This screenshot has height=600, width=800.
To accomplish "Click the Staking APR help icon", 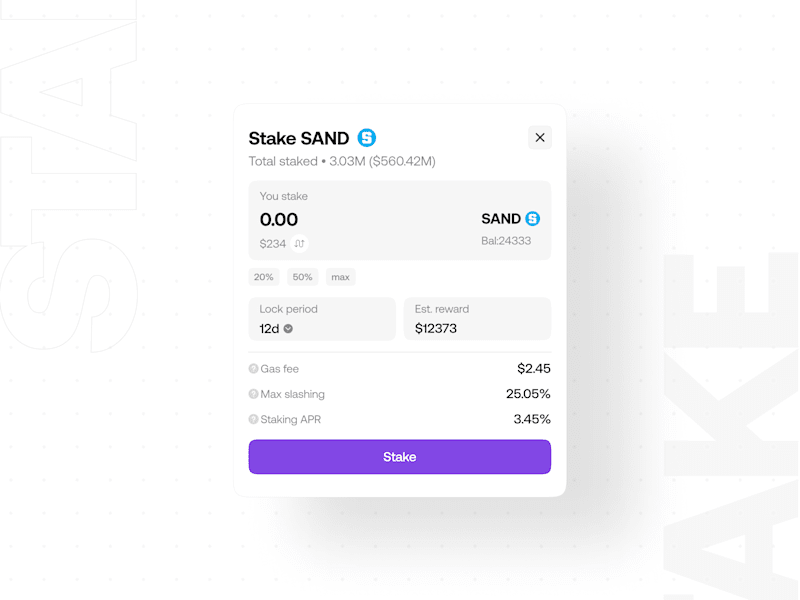I will (253, 419).
